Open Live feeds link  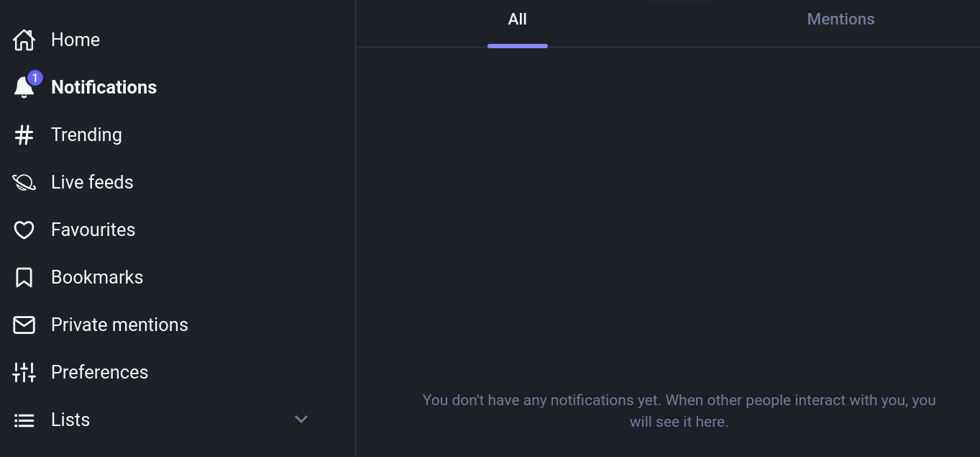click(92, 182)
